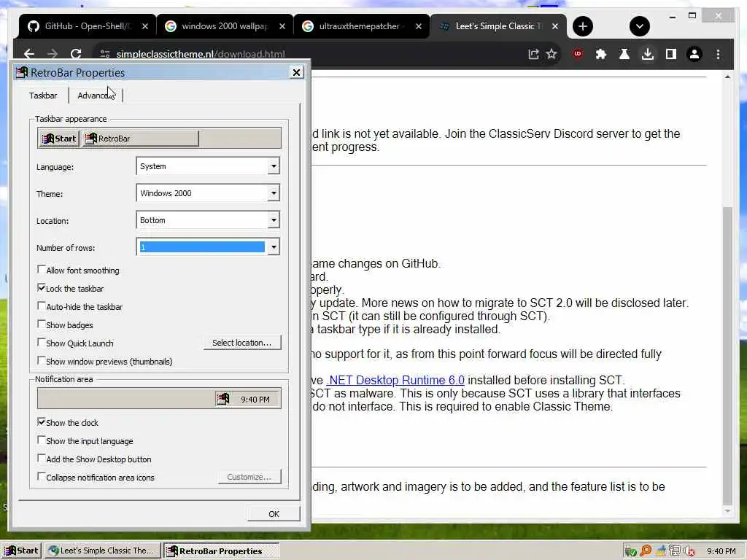Click the share page icon

point(533,54)
